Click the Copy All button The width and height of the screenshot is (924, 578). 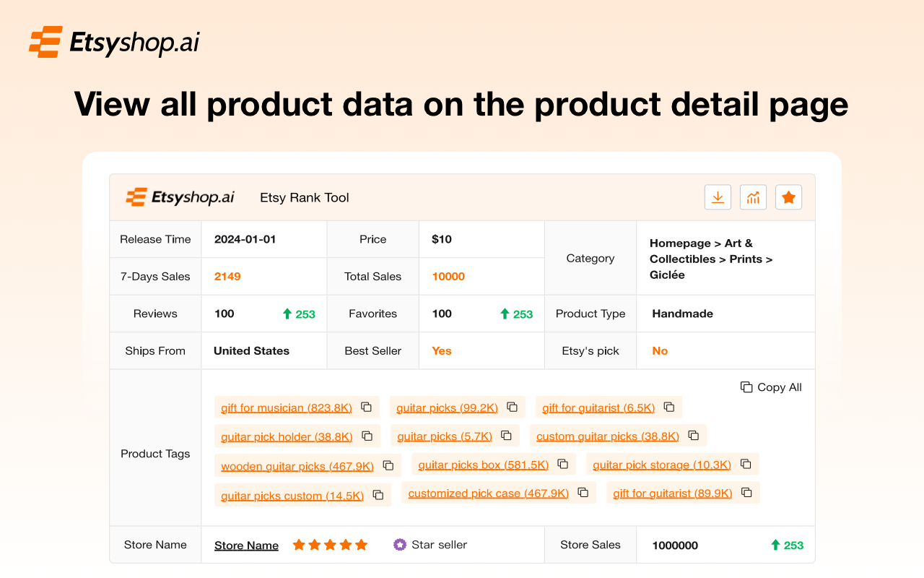tap(771, 387)
